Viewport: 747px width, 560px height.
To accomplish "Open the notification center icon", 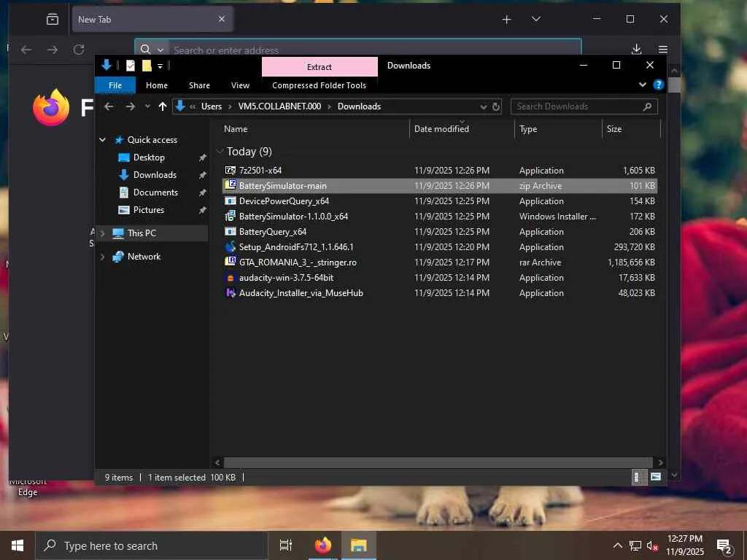I will click(724, 546).
